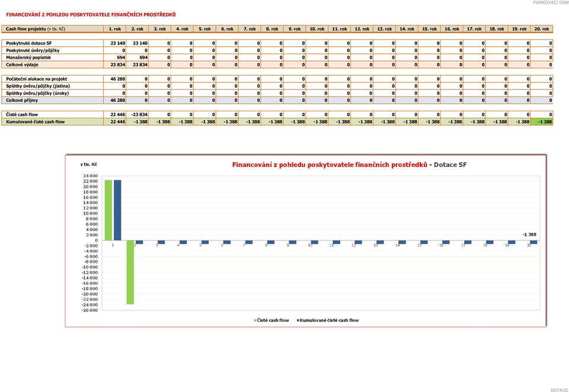Viewport: 569px width, 392px height.
Task: Select the 'Celkové příjmy' row label
Action: (22, 100)
